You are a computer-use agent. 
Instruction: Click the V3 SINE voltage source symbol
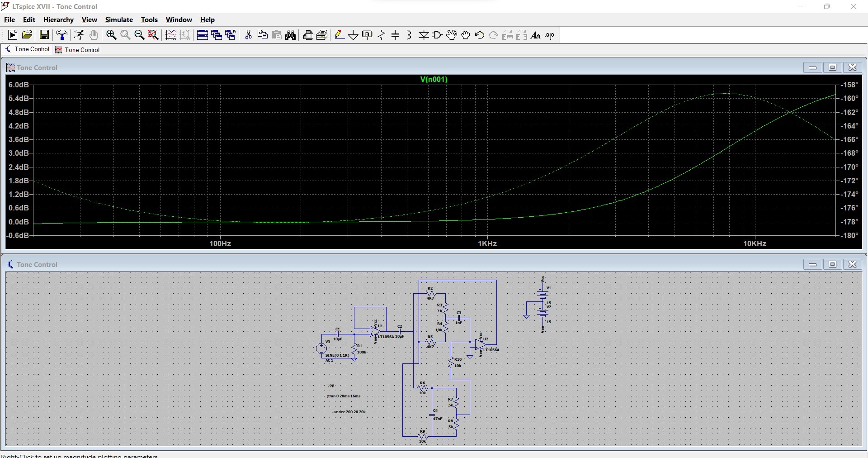[x=321, y=348]
